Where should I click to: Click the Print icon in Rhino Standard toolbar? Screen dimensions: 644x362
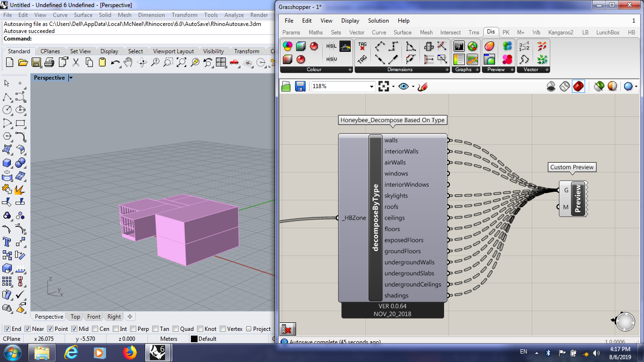point(50,62)
